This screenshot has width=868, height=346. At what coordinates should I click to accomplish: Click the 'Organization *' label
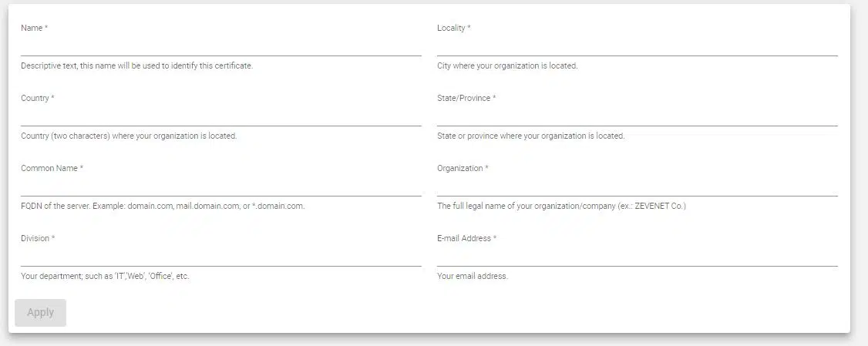click(463, 169)
